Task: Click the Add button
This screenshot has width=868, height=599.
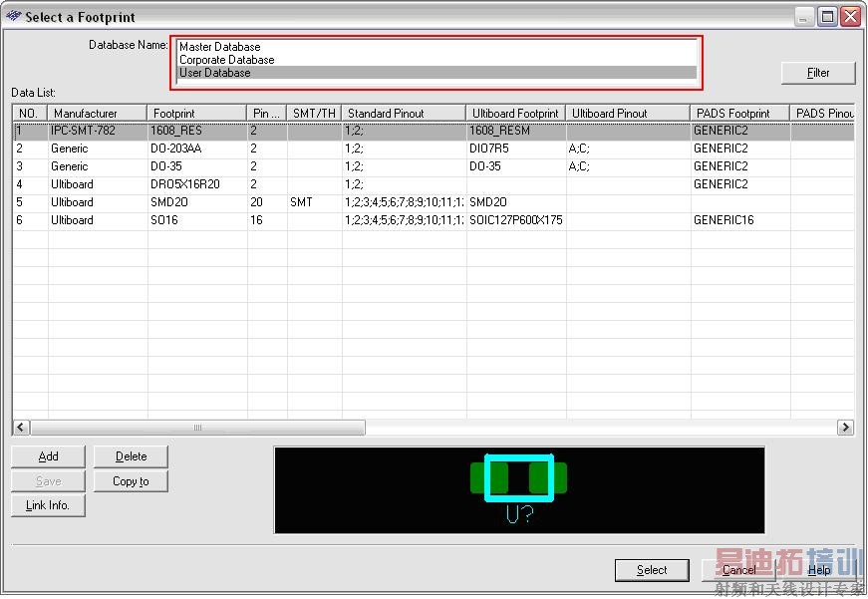Action: coord(48,456)
